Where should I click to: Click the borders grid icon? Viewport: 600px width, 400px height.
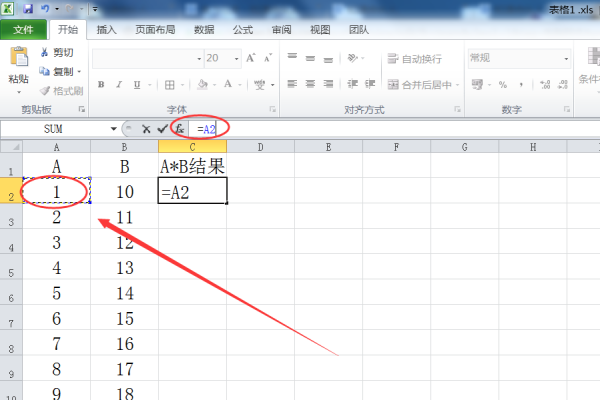170,85
